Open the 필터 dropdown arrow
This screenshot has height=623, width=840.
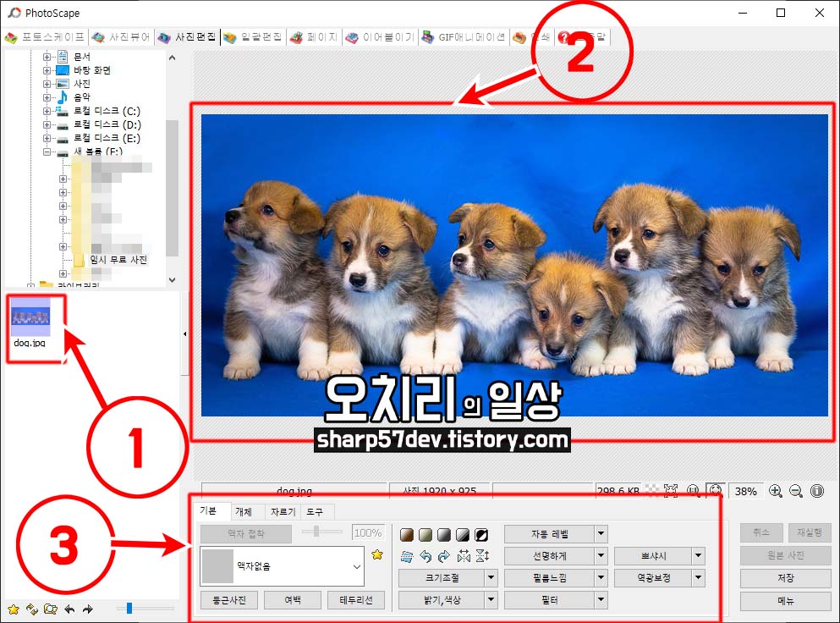click(x=601, y=599)
